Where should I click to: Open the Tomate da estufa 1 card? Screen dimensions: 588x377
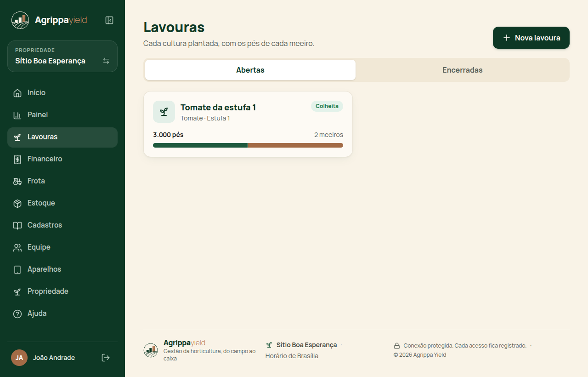coord(248,124)
